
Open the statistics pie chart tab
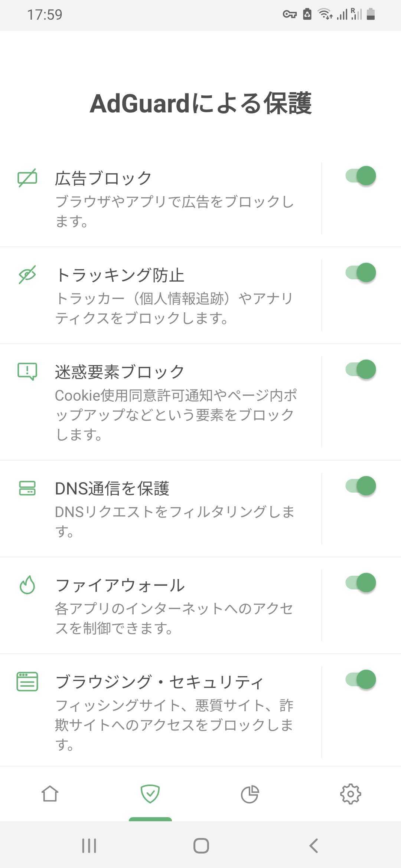coord(250,794)
